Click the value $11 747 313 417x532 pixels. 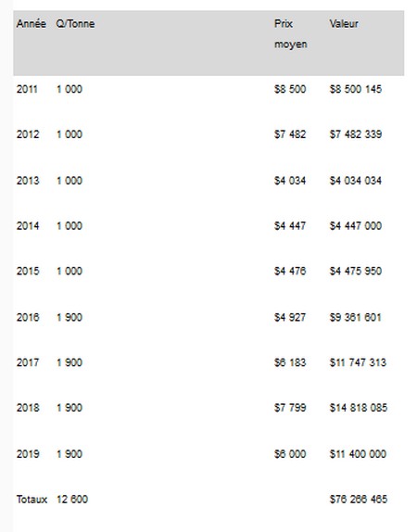click(358, 362)
